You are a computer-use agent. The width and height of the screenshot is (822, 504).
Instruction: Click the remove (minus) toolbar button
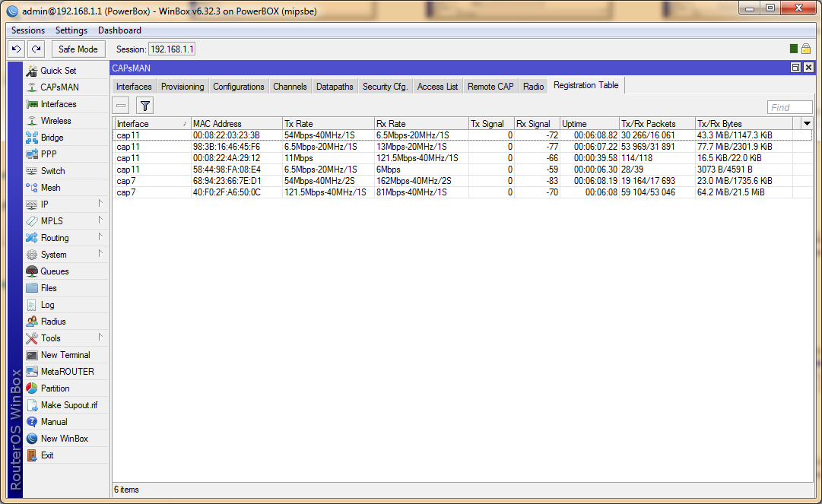[x=122, y=106]
